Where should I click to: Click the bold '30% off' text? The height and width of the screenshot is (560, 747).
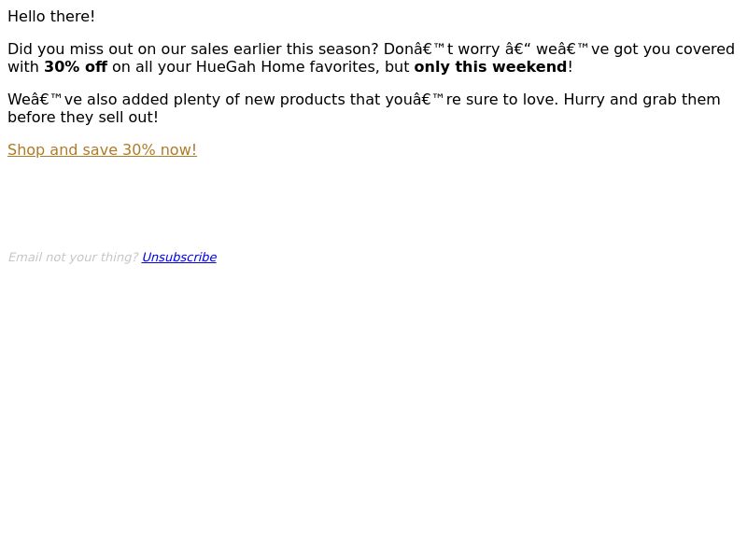[76, 67]
